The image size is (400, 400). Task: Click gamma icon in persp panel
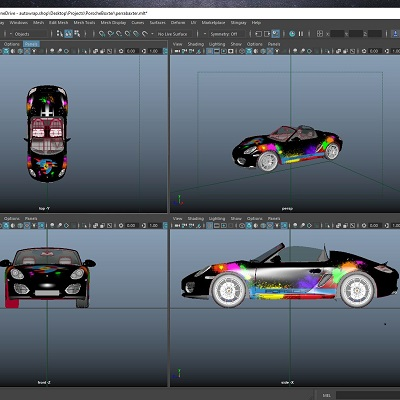(x=387, y=51)
